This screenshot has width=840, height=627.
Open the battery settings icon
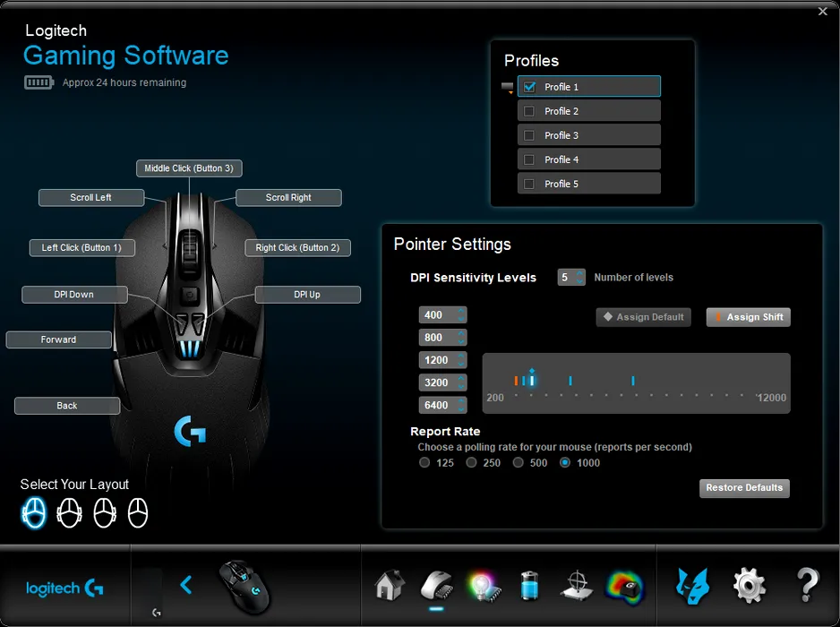(x=530, y=586)
